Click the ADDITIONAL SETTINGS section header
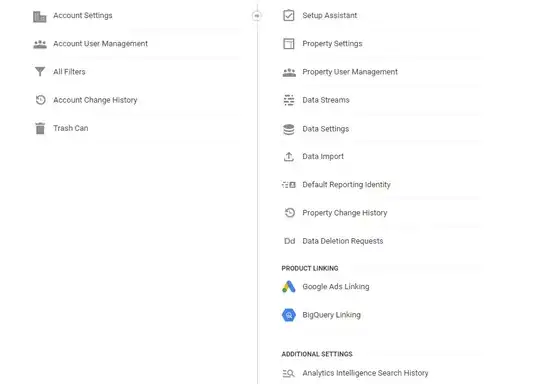The width and height of the screenshot is (540, 384). [317, 354]
